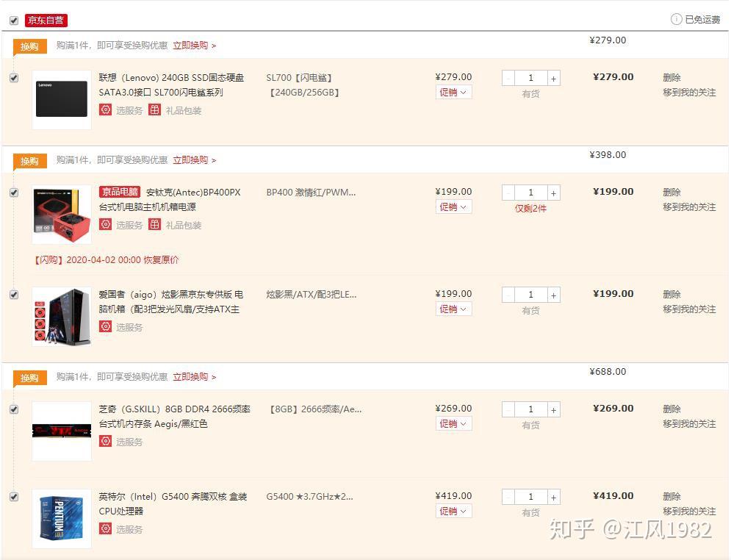Viewport: 731px width, 560px height.
Task: Increase quantity of Antec power supply
Action: click(x=553, y=193)
